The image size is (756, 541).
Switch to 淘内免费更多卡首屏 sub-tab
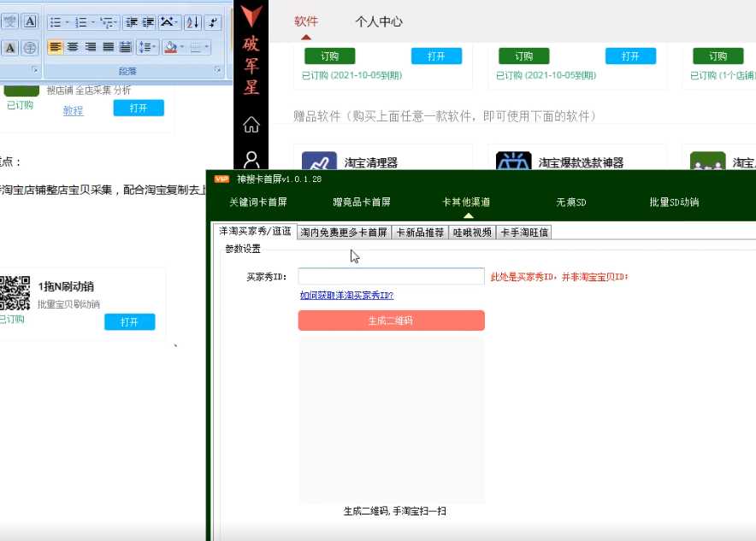click(x=344, y=232)
